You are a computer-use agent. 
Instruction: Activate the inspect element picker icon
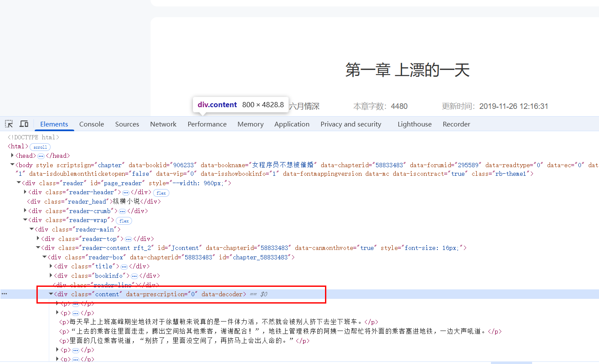click(x=9, y=124)
